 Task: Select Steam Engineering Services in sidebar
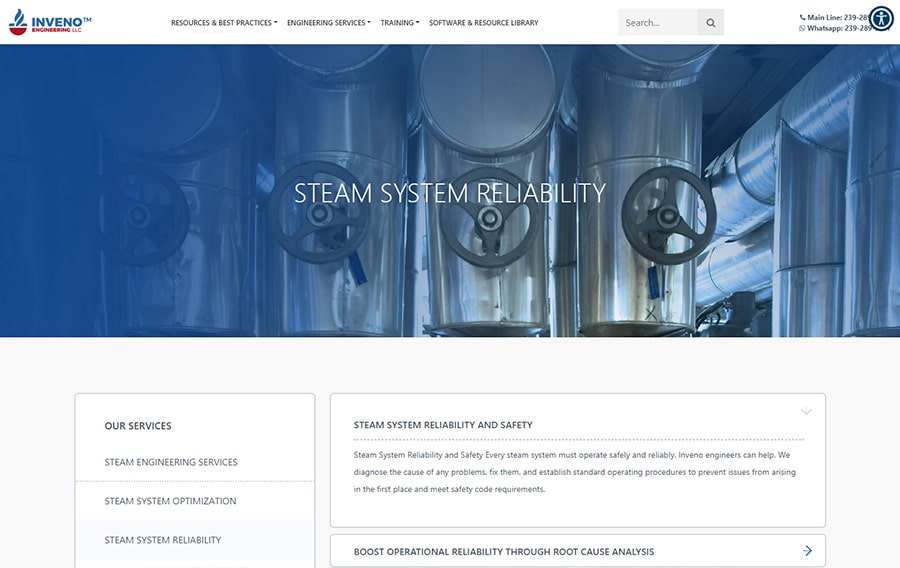(x=171, y=462)
